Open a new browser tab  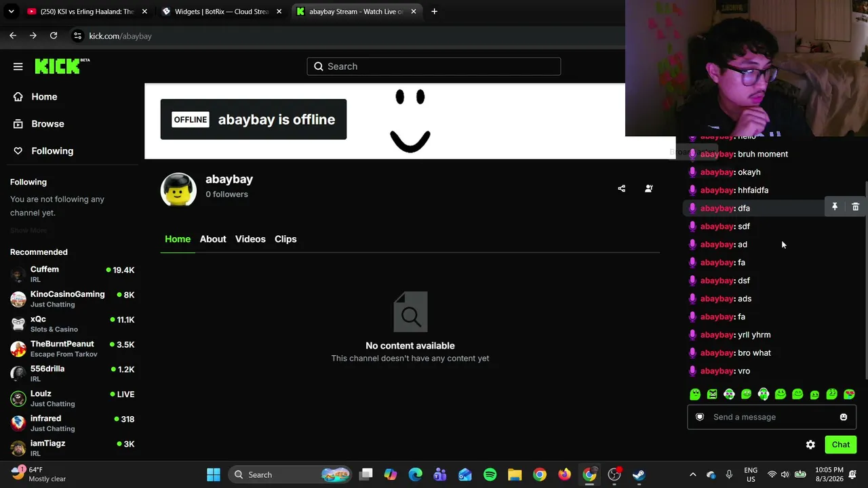(x=434, y=12)
